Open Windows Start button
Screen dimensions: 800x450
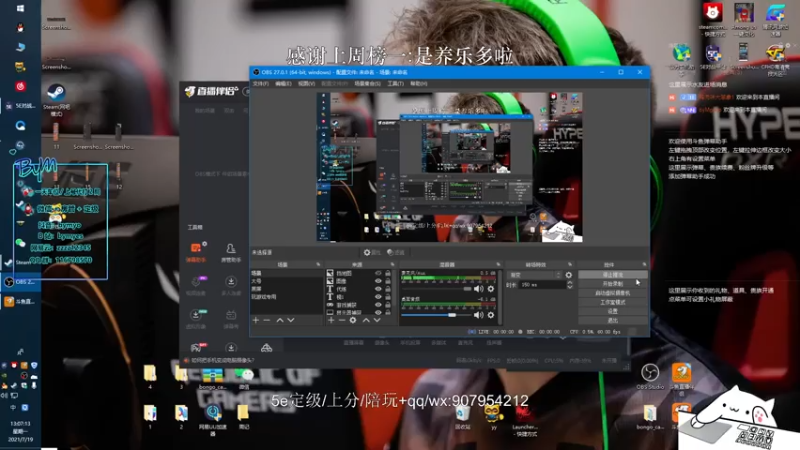point(20,8)
